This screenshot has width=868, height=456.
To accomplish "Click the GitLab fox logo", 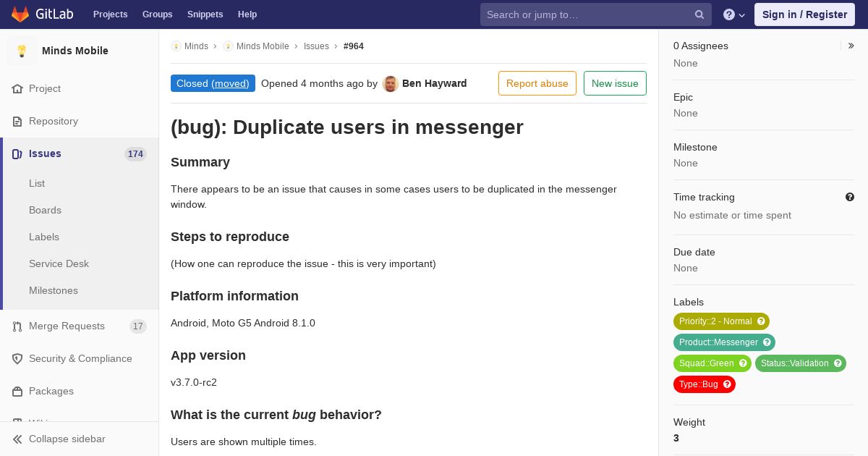I will click(20, 14).
